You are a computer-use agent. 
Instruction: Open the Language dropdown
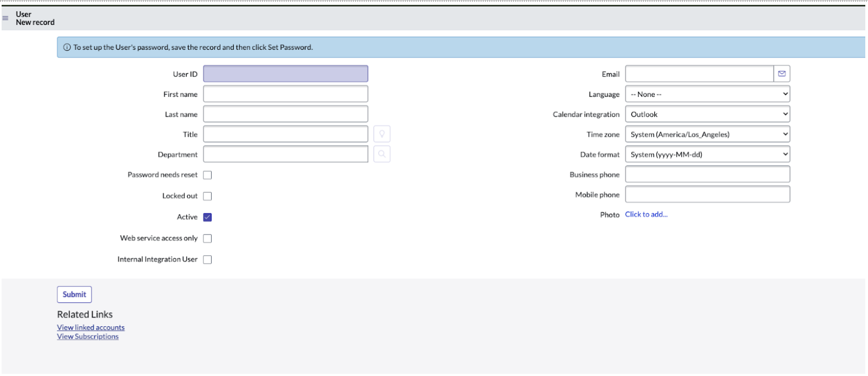pos(707,94)
